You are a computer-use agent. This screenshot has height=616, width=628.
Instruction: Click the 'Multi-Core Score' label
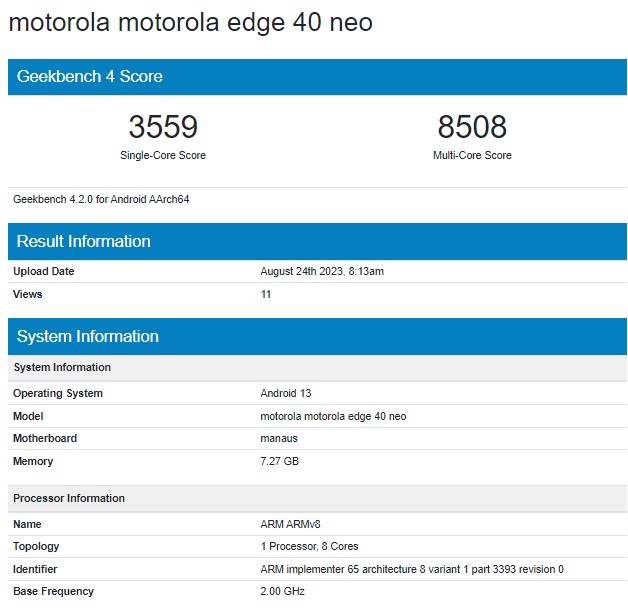[x=472, y=155]
